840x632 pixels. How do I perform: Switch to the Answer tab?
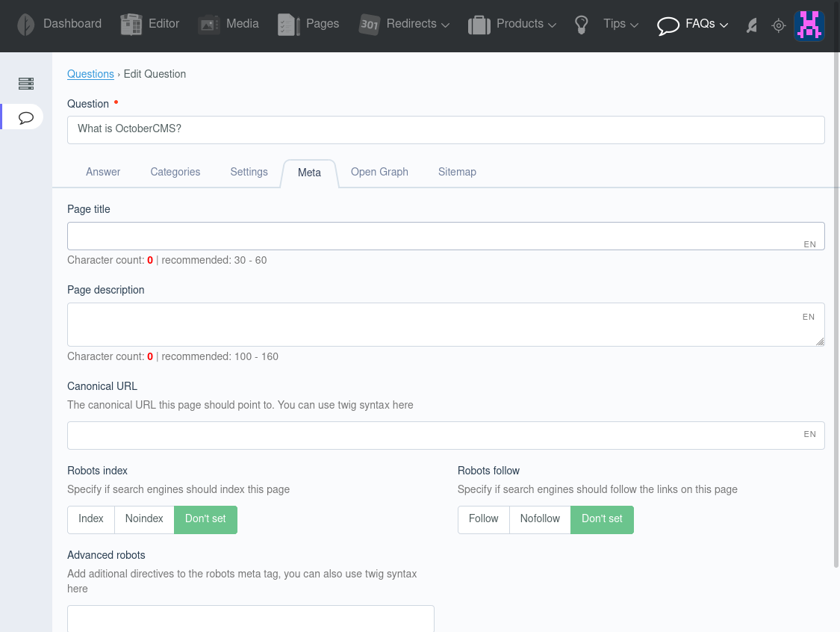103,172
